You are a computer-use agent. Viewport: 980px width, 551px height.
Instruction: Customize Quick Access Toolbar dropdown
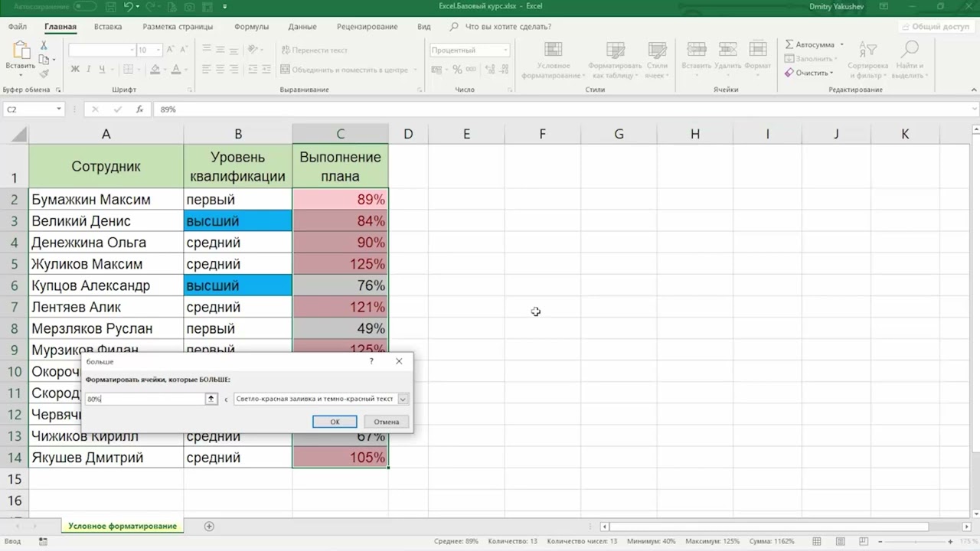(x=225, y=6)
